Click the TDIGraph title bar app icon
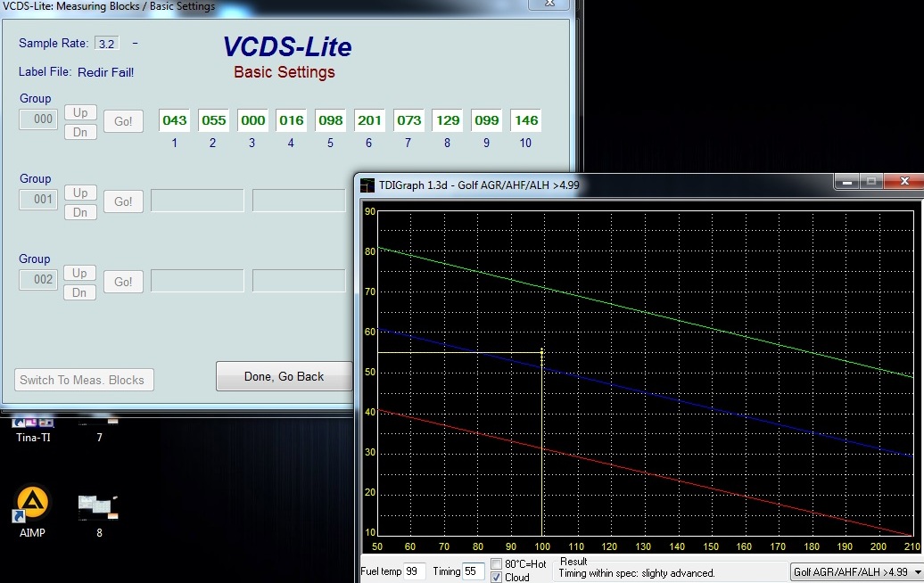This screenshot has width=924, height=583. pyautogui.click(x=367, y=185)
